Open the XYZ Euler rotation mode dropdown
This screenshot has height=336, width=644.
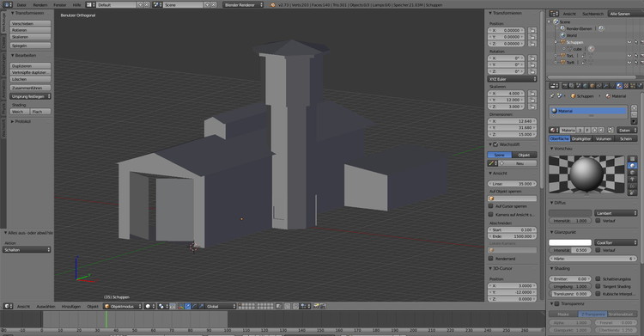click(x=512, y=79)
